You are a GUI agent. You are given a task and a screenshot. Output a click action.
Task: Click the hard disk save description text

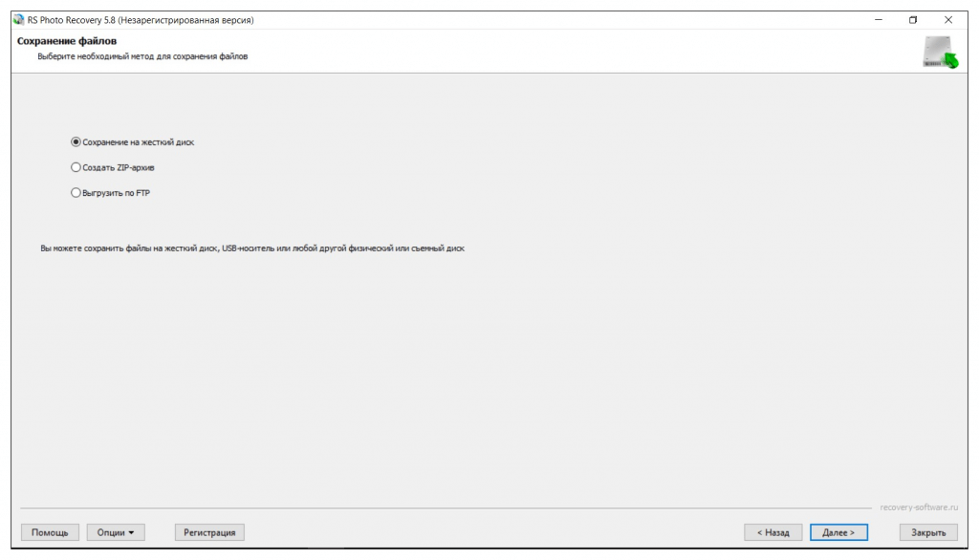(x=252, y=249)
